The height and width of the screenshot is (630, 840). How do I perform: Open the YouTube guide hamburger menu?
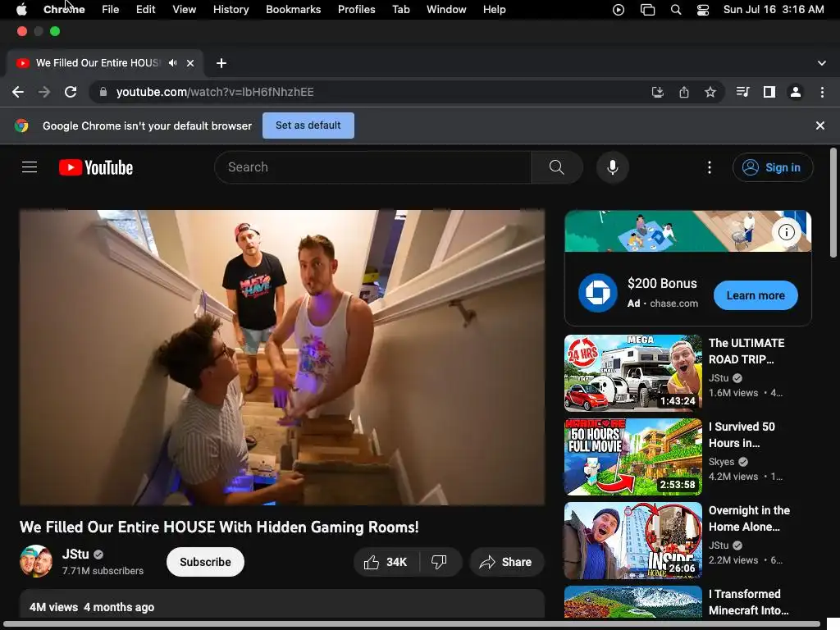tap(30, 167)
